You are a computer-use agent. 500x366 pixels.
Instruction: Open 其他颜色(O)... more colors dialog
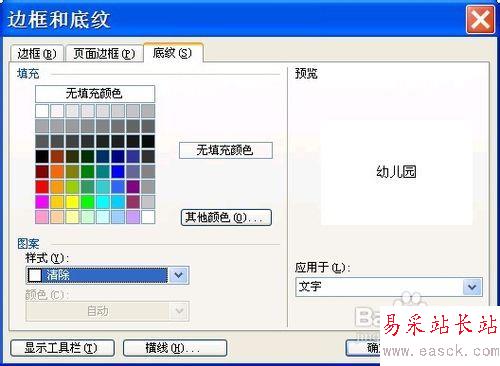tap(226, 218)
